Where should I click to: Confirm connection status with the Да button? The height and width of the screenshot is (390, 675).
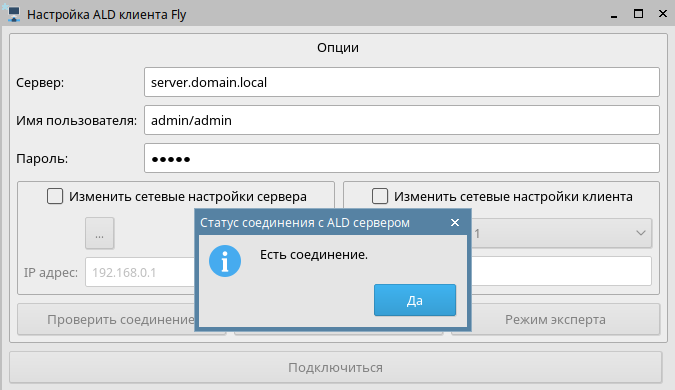[x=415, y=300]
